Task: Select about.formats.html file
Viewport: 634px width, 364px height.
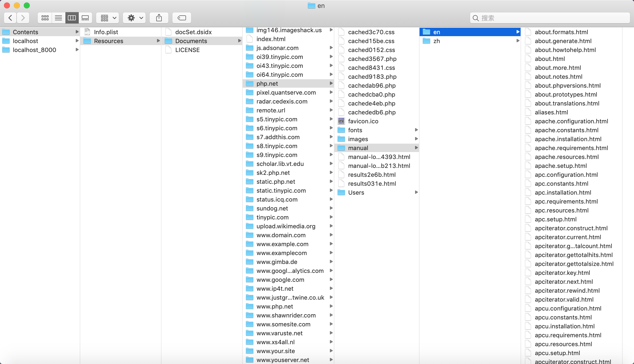Action: [x=561, y=32]
